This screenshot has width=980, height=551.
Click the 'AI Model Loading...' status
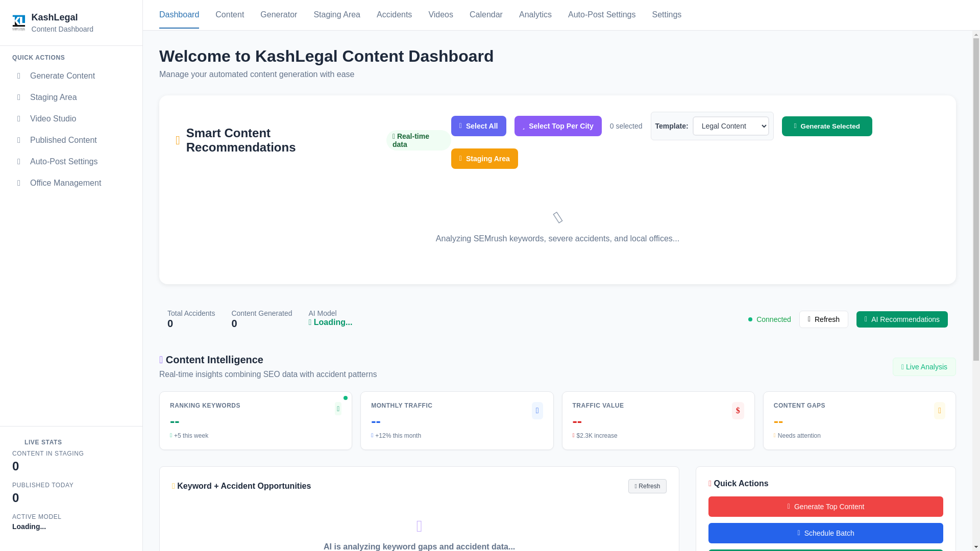click(330, 318)
